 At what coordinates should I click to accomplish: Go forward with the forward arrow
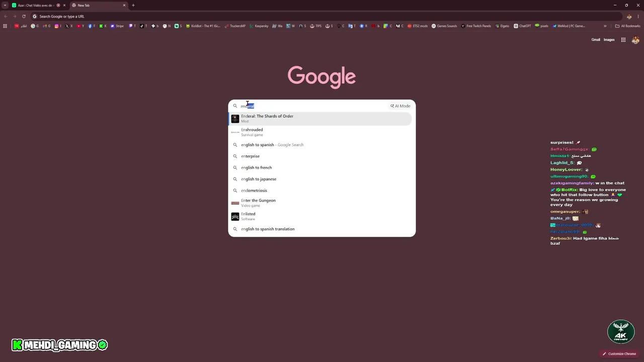(15, 16)
